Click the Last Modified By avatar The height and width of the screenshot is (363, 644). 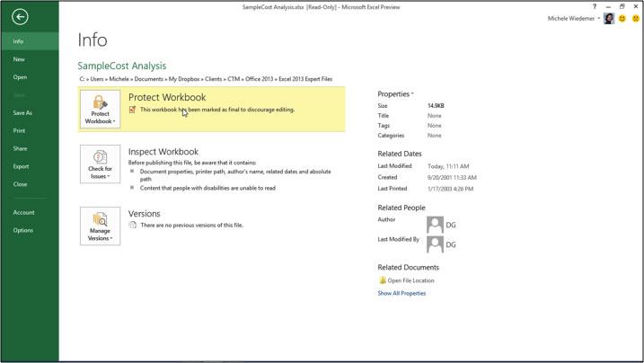(x=436, y=244)
